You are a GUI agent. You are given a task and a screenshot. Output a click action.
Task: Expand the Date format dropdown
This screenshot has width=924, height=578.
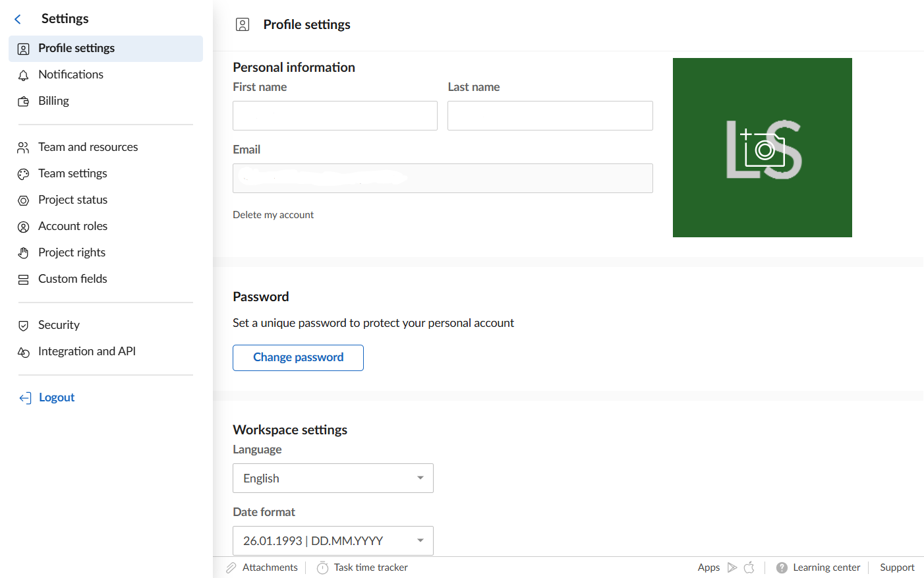click(x=333, y=540)
